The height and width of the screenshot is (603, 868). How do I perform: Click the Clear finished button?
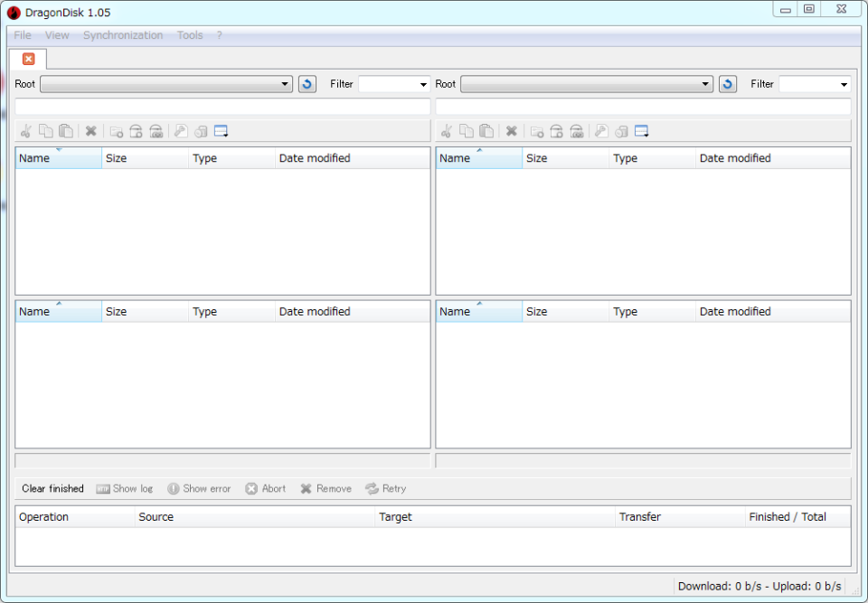click(52, 489)
